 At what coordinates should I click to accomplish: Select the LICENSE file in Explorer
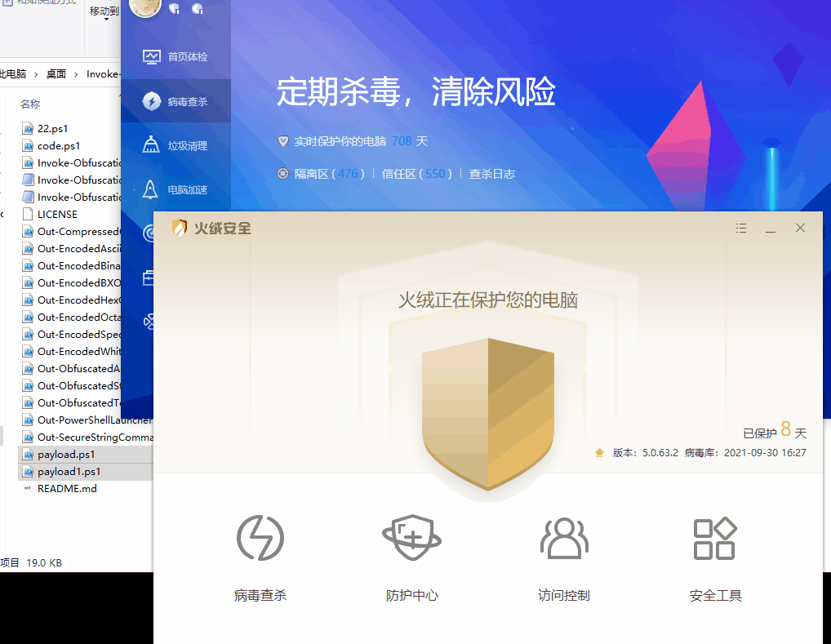coord(57,214)
